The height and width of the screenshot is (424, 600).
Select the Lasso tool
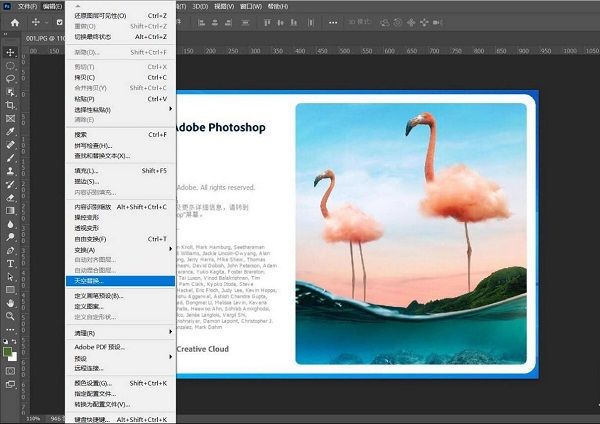tap(11, 78)
